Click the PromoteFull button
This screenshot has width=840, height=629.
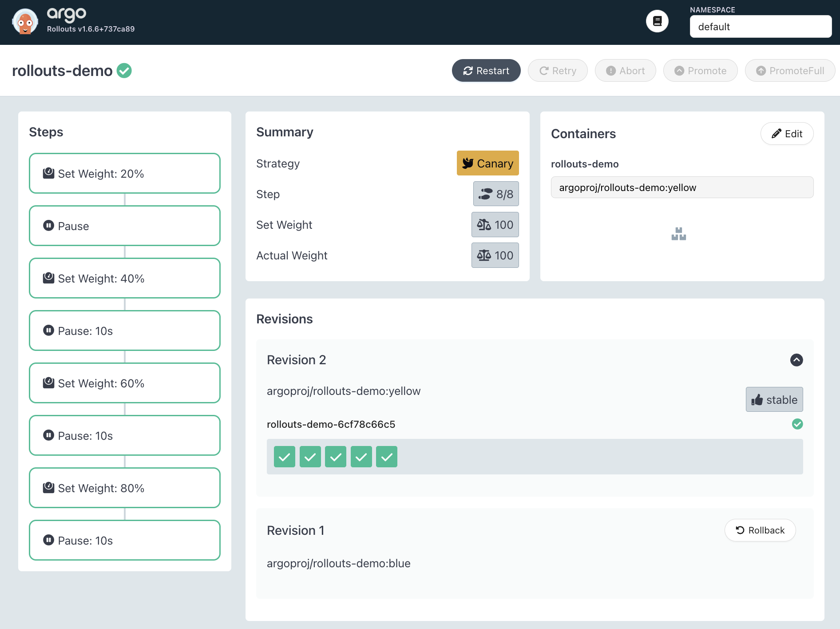coord(790,71)
